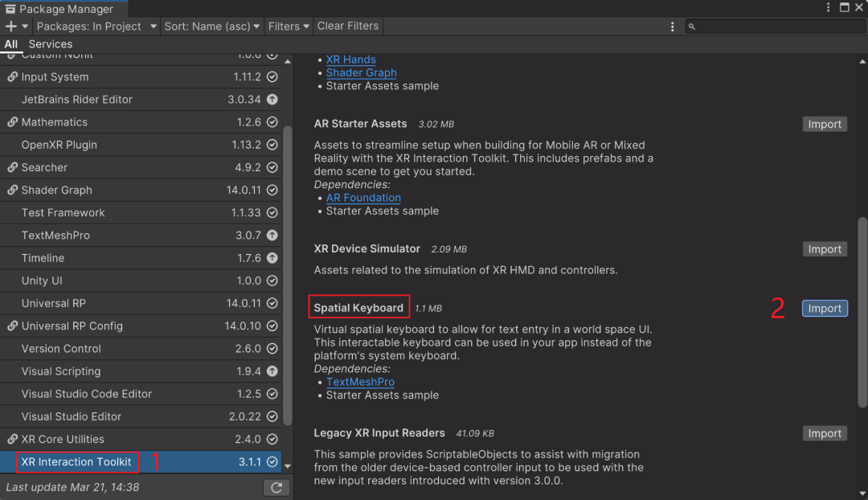
Task: Select Input System package
Action: [141, 77]
